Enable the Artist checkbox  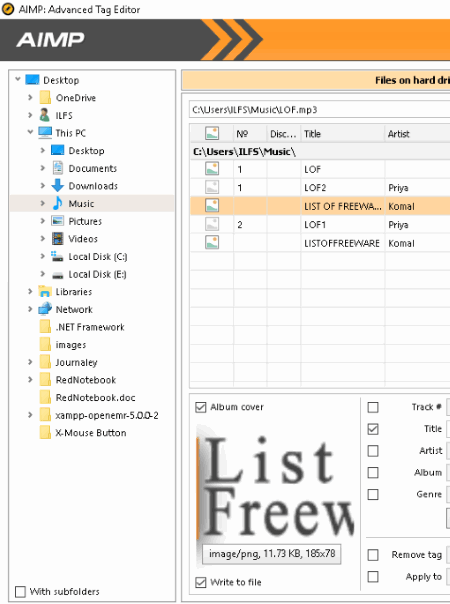pyautogui.click(x=373, y=451)
